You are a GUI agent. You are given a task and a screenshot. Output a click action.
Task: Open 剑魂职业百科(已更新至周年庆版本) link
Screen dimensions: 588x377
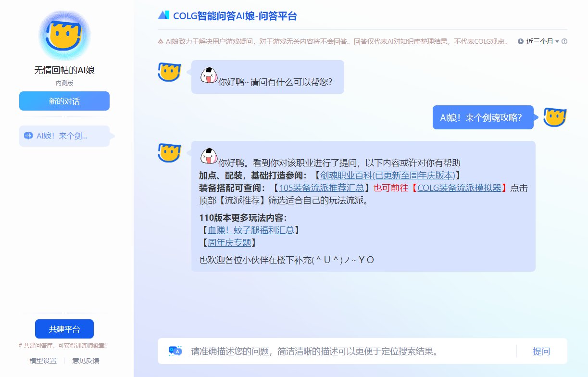pos(388,176)
